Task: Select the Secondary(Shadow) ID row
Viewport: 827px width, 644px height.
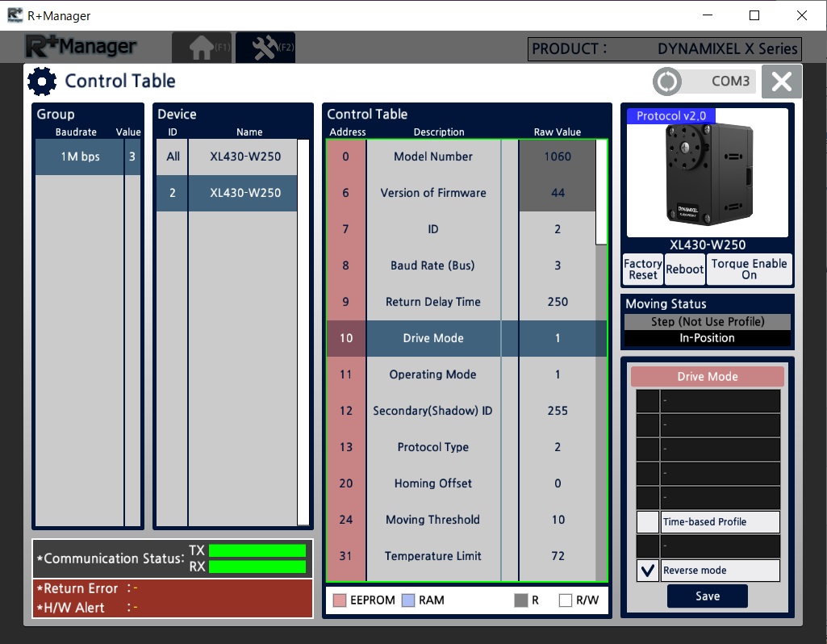Action: click(x=461, y=411)
